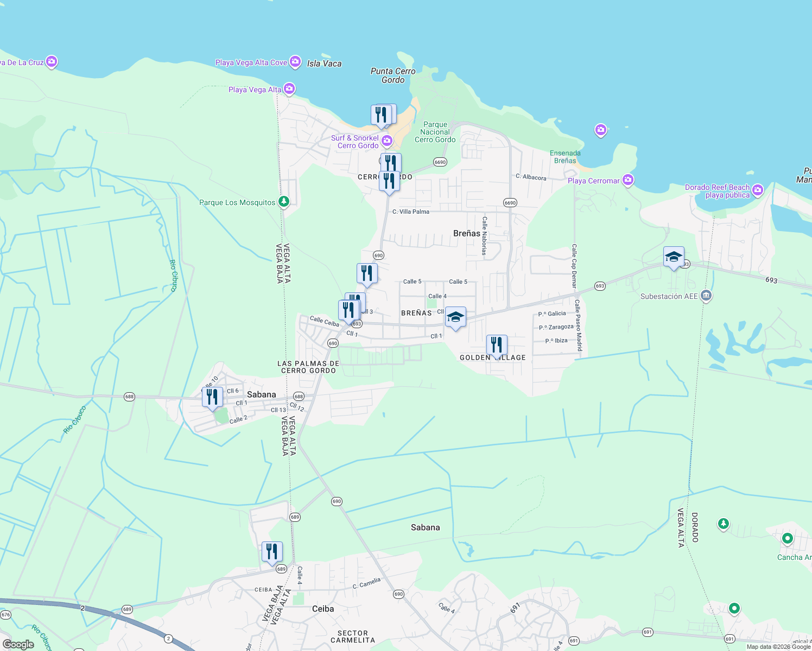Open the school icon near Golden Village
This screenshot has width=812, height=651.
[x=455, y=317]
